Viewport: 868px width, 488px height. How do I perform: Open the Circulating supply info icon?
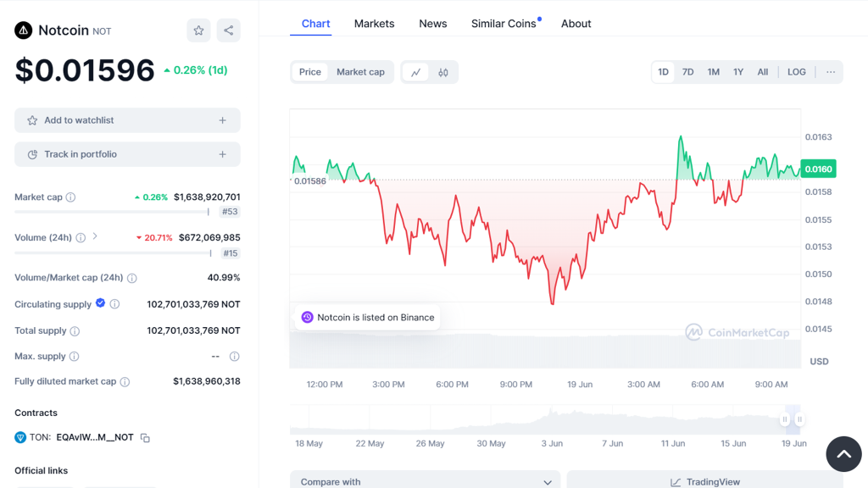coord(114,304)
